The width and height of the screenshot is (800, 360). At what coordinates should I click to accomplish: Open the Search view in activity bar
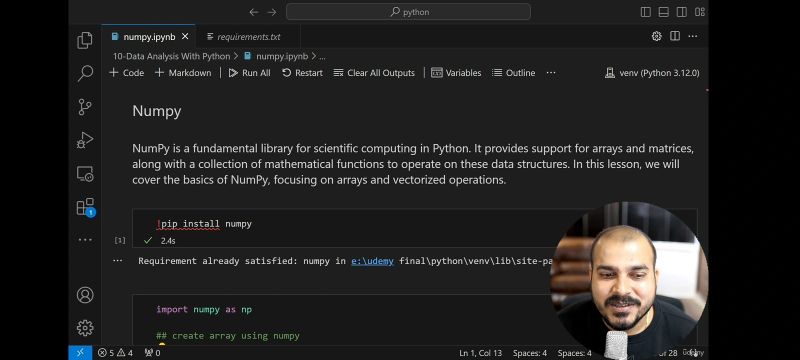pyautogui.click(x=85, y=73)
